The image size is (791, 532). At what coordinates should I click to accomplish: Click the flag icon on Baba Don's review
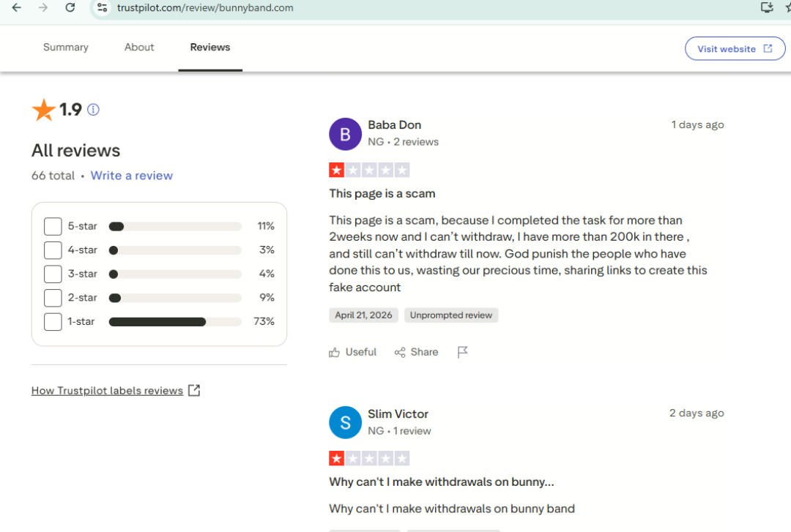[462, 353]
